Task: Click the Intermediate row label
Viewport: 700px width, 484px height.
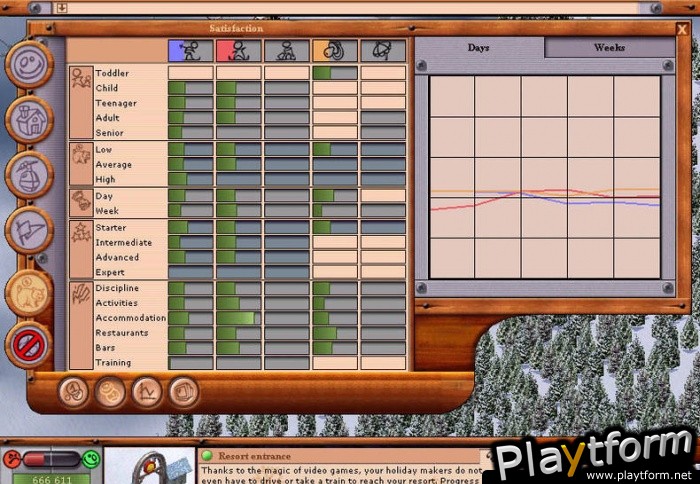Action: 124,242
